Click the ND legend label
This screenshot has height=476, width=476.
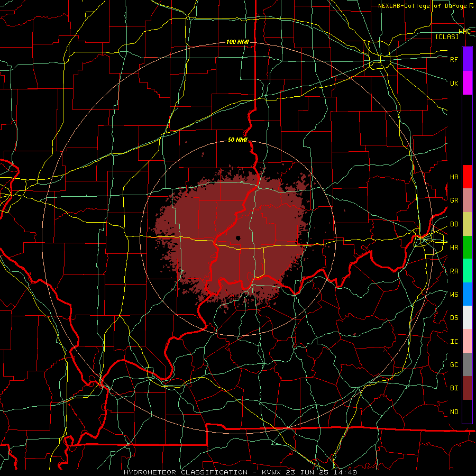[454, 412]
